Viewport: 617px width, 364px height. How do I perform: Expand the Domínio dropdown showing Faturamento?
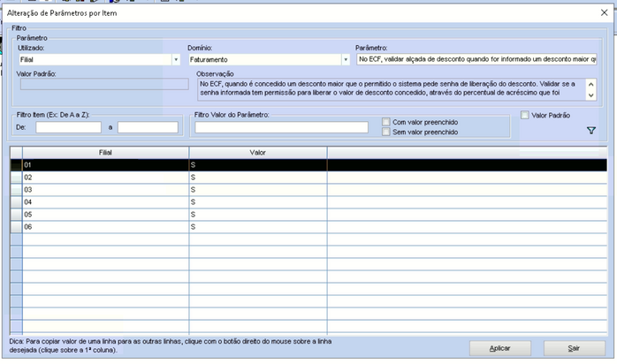pos(346,60)
